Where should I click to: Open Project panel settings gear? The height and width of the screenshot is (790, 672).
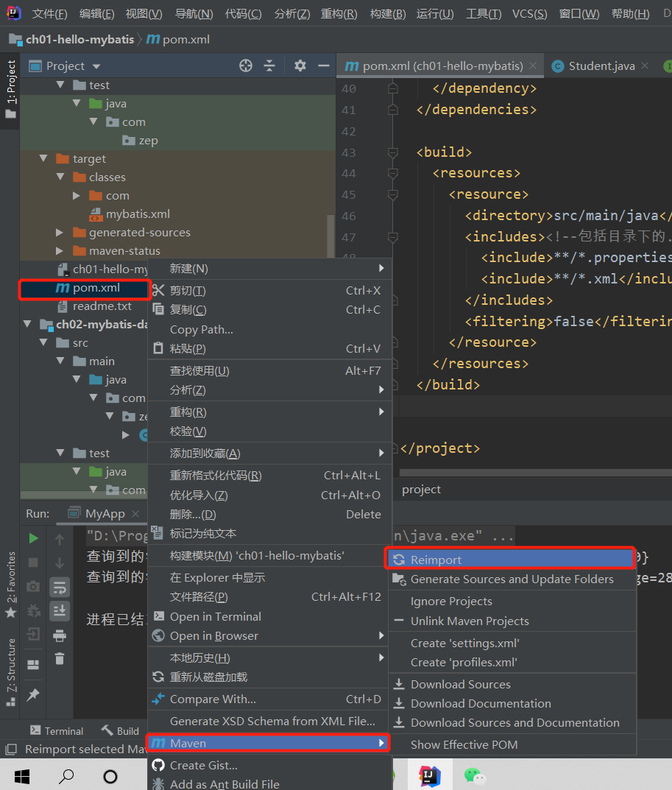coord(300,66)
